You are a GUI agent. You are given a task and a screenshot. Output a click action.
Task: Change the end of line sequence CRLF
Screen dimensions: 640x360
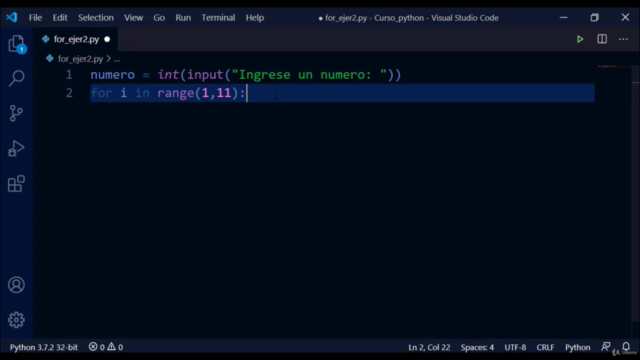point(545,347)
